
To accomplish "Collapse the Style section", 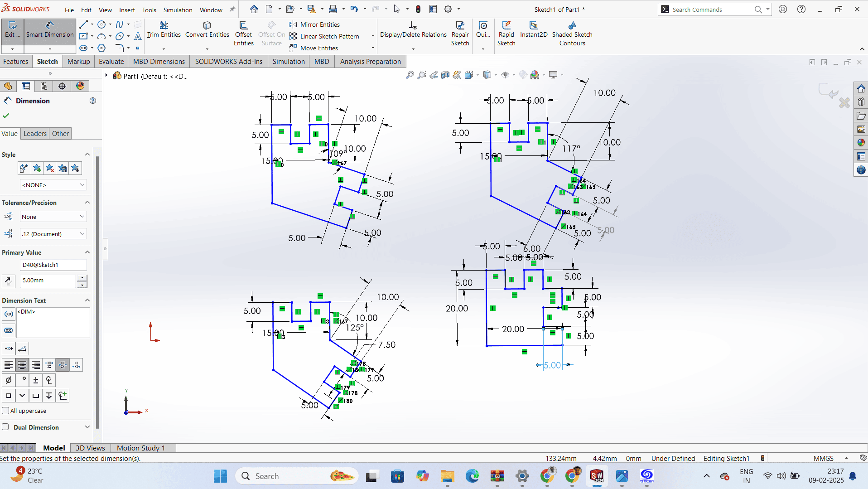I will [x=87, y=155].
